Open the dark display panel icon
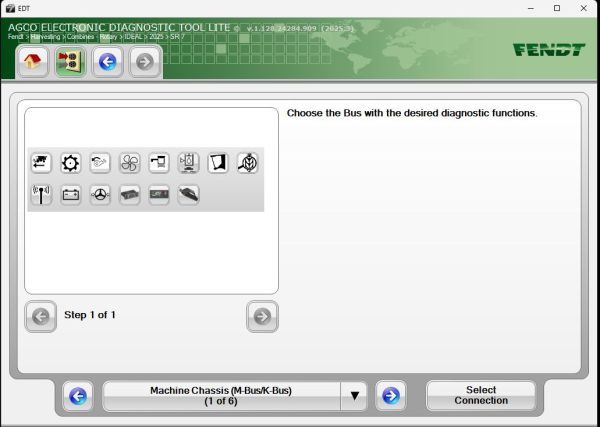This screenshot has height=427, width=600. [x=159, y=195]
